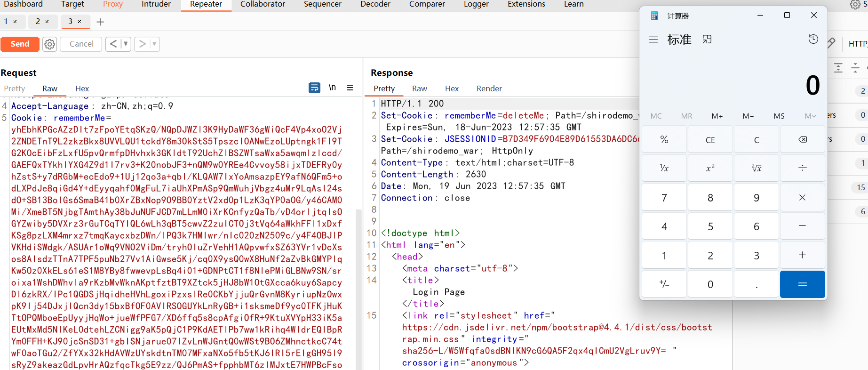The width and height of the screenshot is (868, 370).
Task: Click the square root calculator key
Action: click(x=756, y=168)
